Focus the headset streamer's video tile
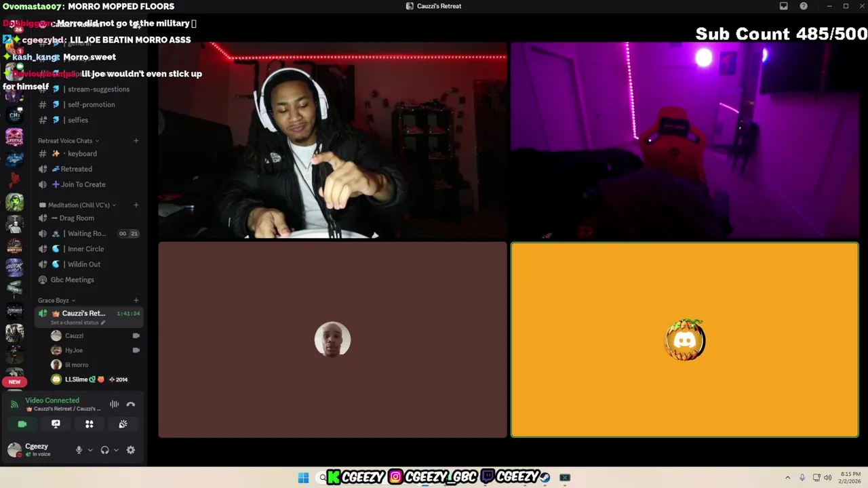Image resolution: width=868 pixels, height=488 pixels. (x=332, y=140)
